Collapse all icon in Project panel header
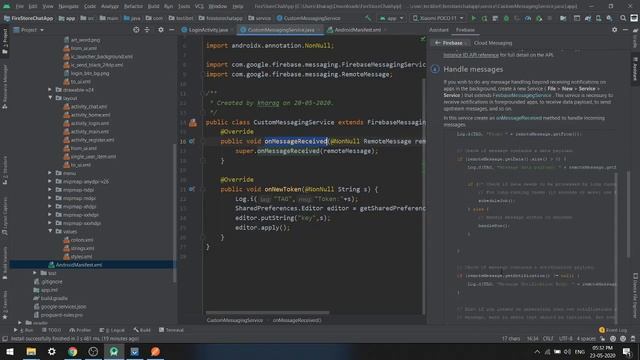This screenshot has height=360, width=640. (147, 30)
